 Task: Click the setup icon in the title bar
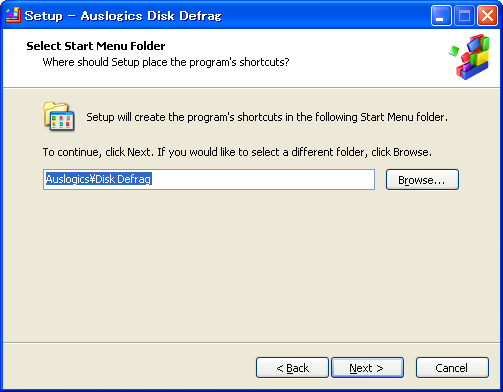pyautogui.click(x=13, y=15)
